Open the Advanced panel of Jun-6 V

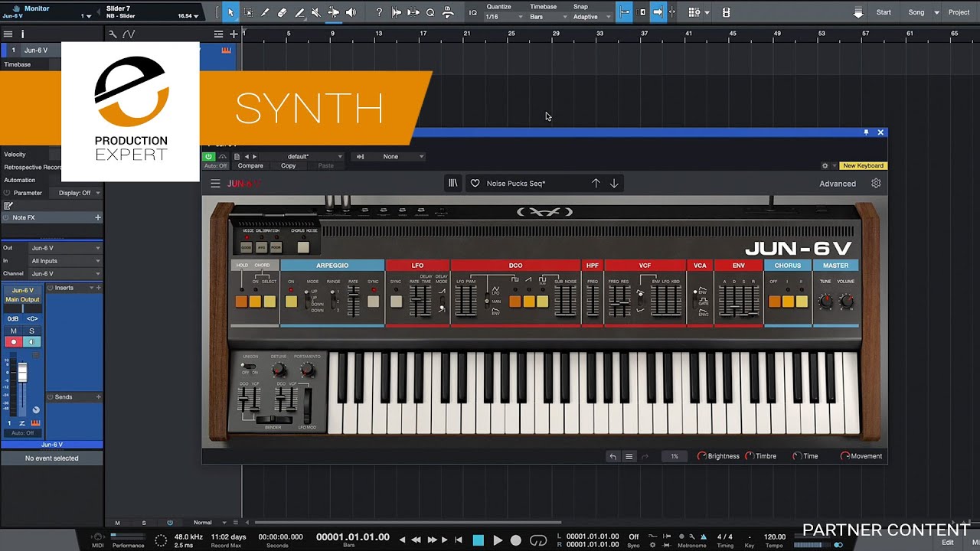(x=838, y=184)
